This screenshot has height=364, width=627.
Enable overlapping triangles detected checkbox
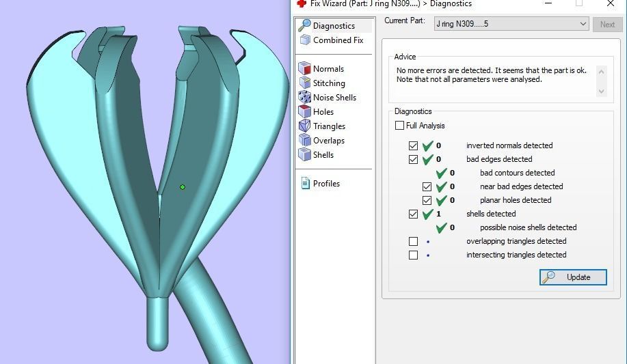click(x=413, y=241)
